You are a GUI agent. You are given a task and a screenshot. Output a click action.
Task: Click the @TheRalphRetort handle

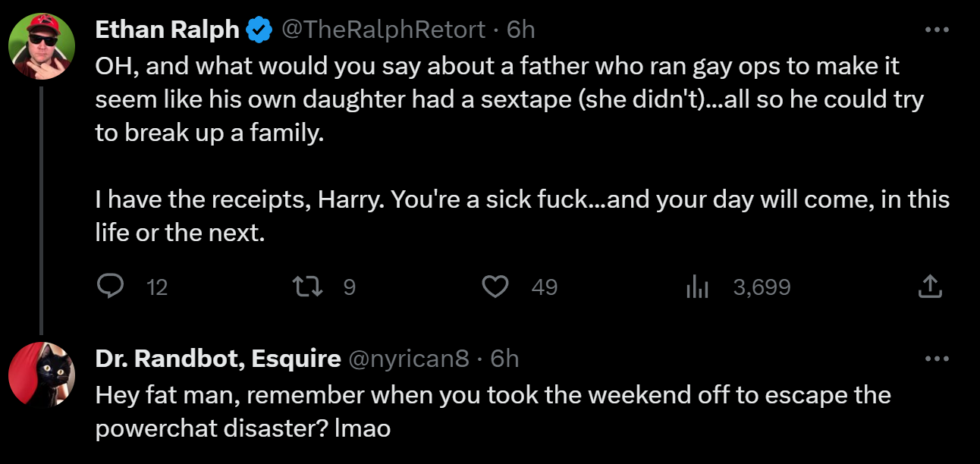click(383, 30)
